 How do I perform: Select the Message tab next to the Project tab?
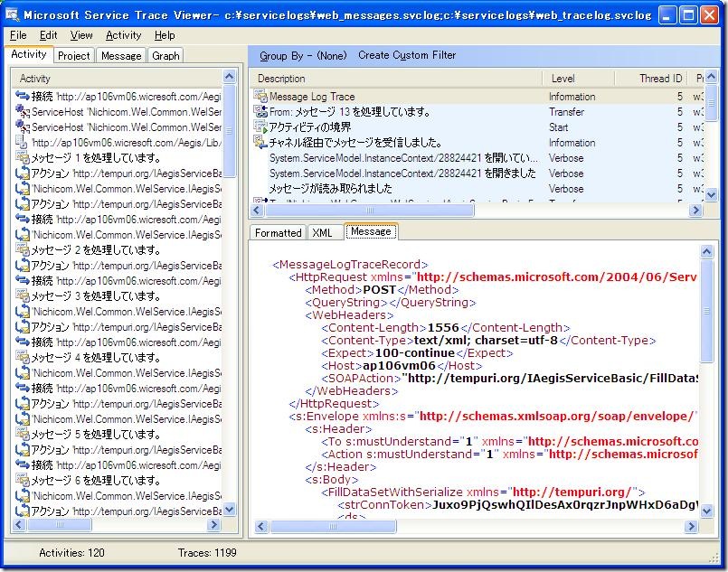coord(121,56)
